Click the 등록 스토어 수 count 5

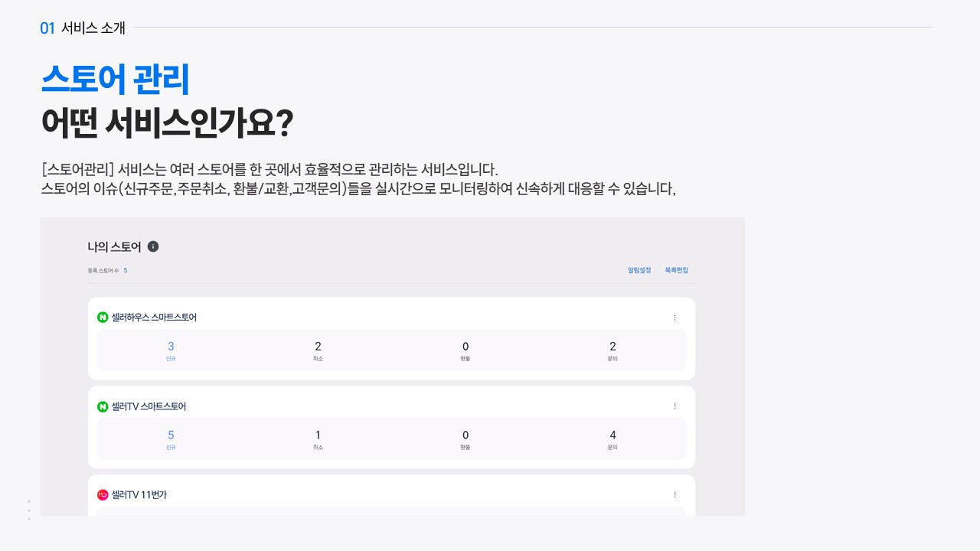pyautogui.click(x=126, y=270)
